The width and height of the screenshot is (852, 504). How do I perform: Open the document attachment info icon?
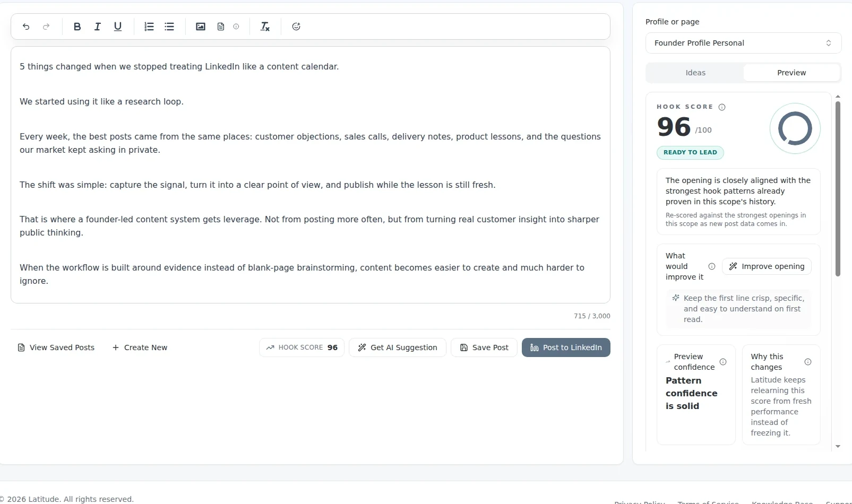(x=236, y=27)
